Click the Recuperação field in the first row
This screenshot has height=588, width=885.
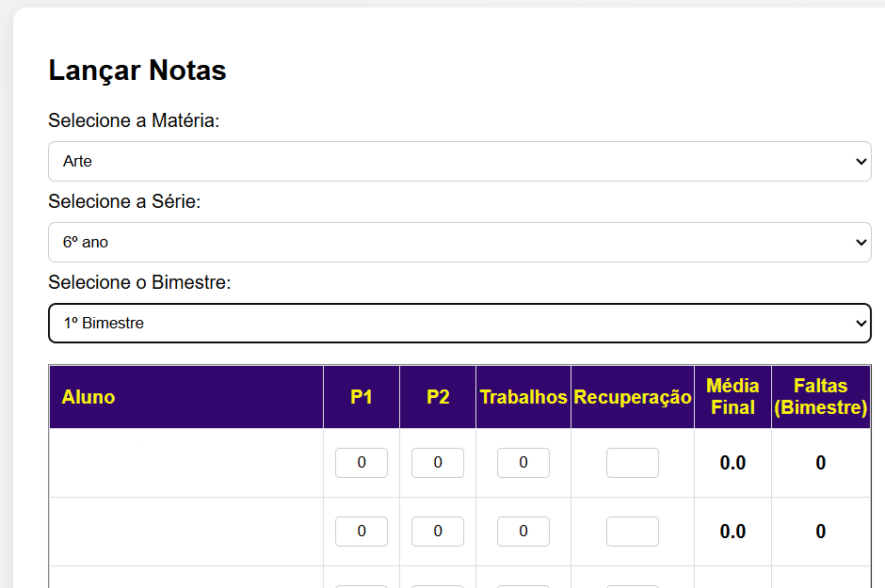(632, 462)
